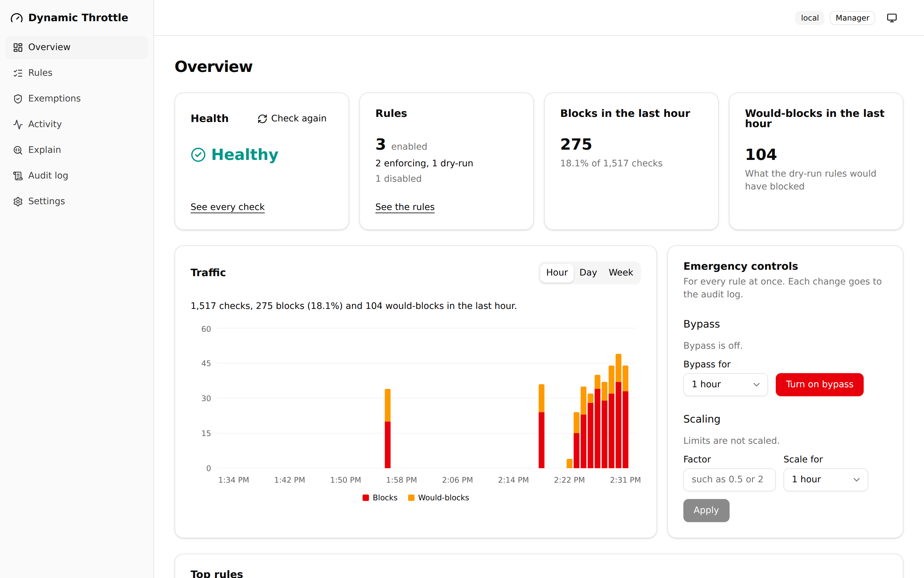This screenshot has width=924, height=578.
Task: Open the Exemptions label in sidebar
Action: (x=54, y=98)
